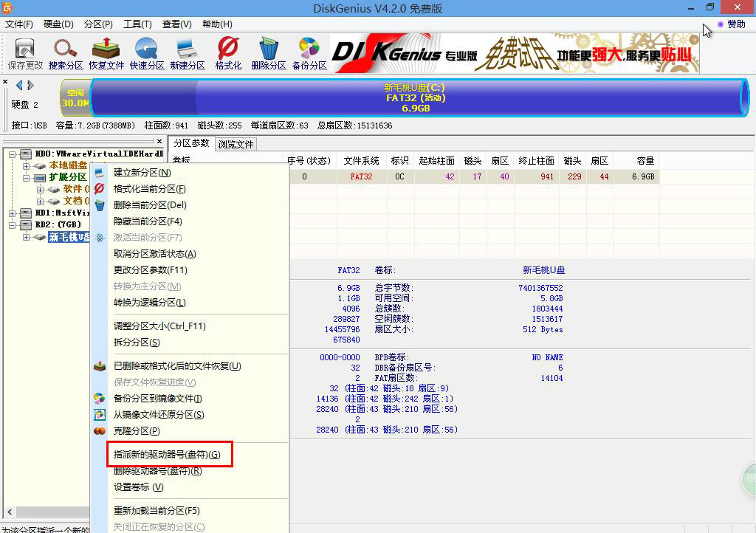756x533 pixels.
Task: Choose 隐藏当前分区(F4) menu entry
Action: click(x=148, y=221)
